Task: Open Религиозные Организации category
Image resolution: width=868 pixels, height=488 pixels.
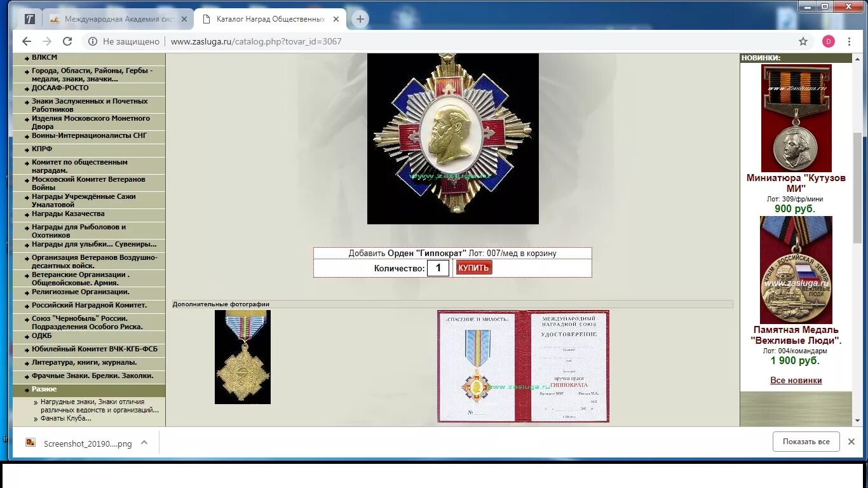Action: (x=81, y=292)
